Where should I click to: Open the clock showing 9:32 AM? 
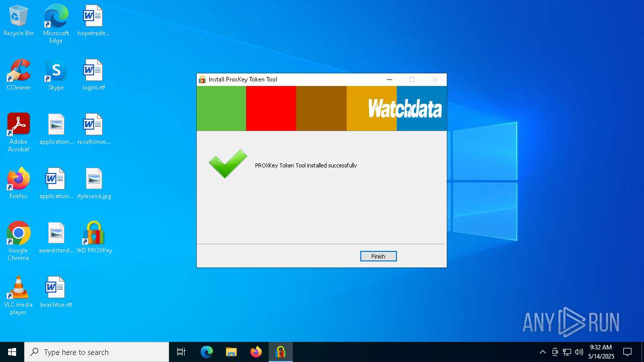(601, 352)
